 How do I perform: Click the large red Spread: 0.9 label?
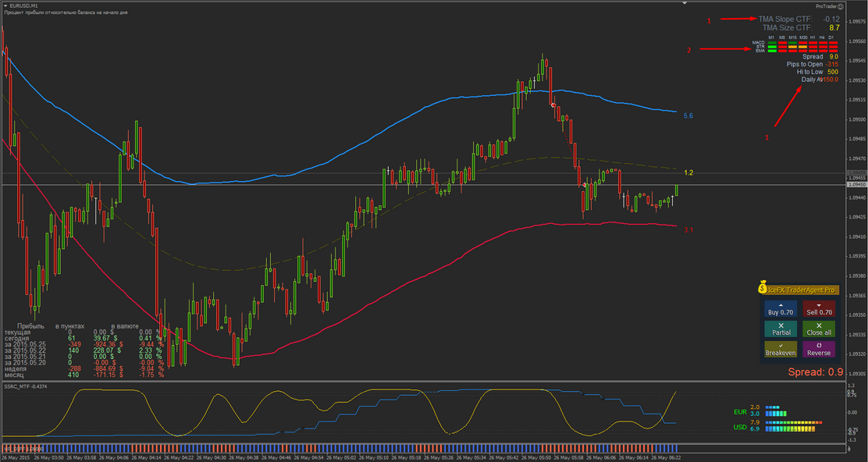[x=816, y=371]
